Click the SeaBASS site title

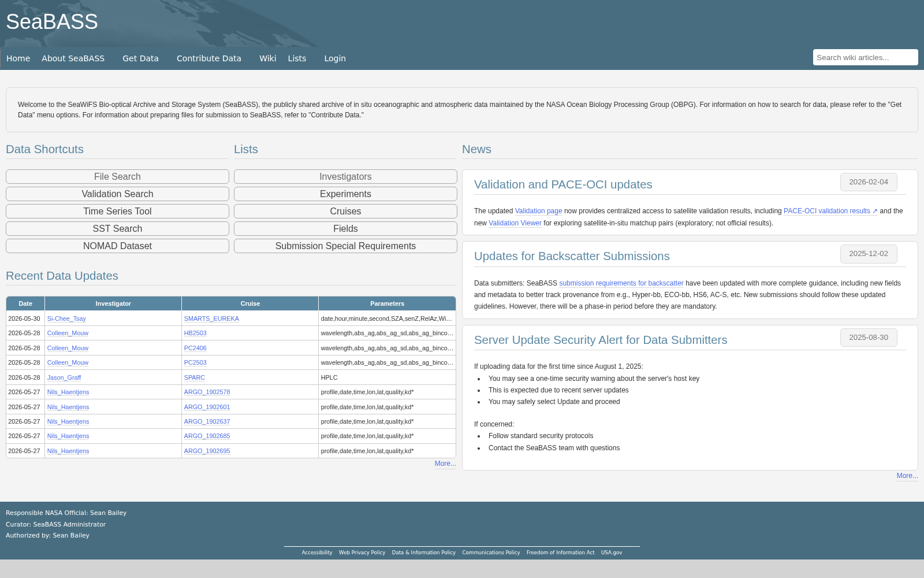click(x=52, y=22)
